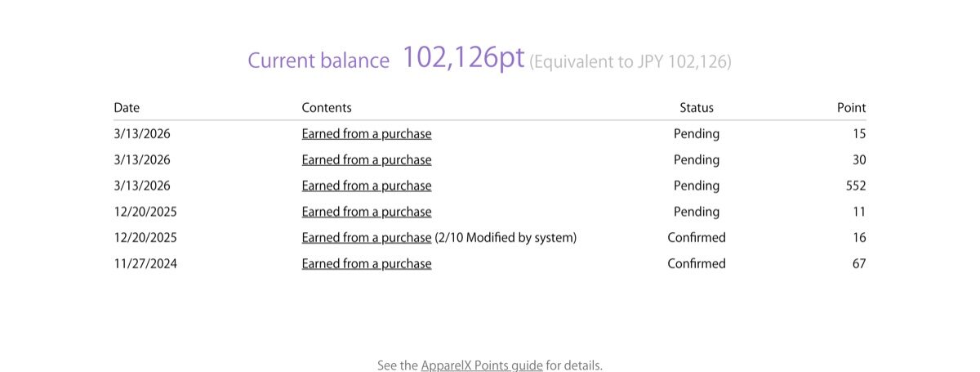980x372 pixels.
Task: Click the Contents column header
Action: (327, 107)
